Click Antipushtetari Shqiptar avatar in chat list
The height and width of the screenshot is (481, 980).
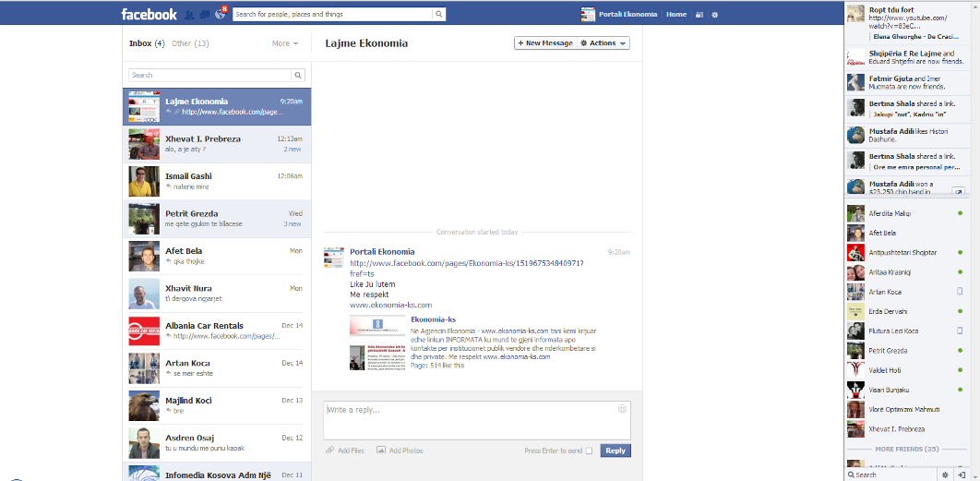[855, 253]
